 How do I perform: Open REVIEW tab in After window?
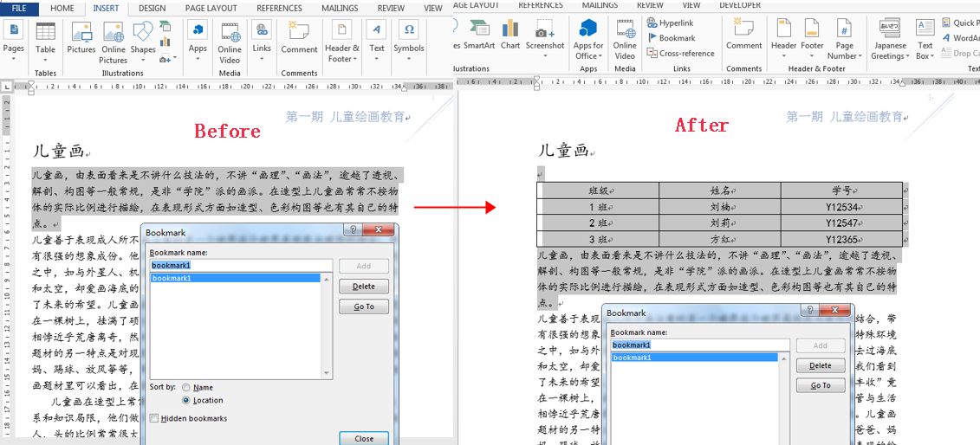coord(650,5)
